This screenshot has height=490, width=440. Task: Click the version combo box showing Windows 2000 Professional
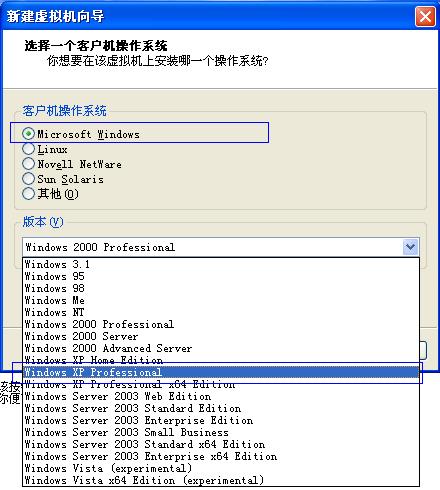click(x=221, y=247)
